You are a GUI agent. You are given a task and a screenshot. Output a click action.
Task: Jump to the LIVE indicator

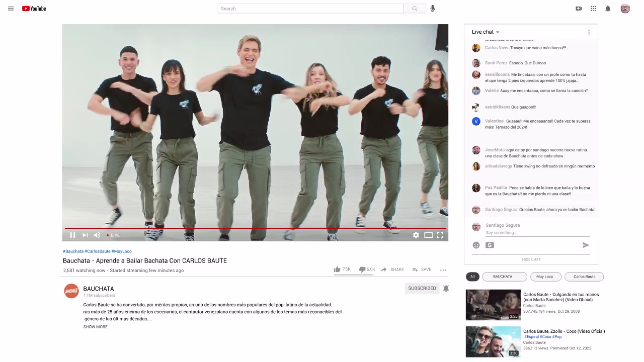(x=113, y=235)
